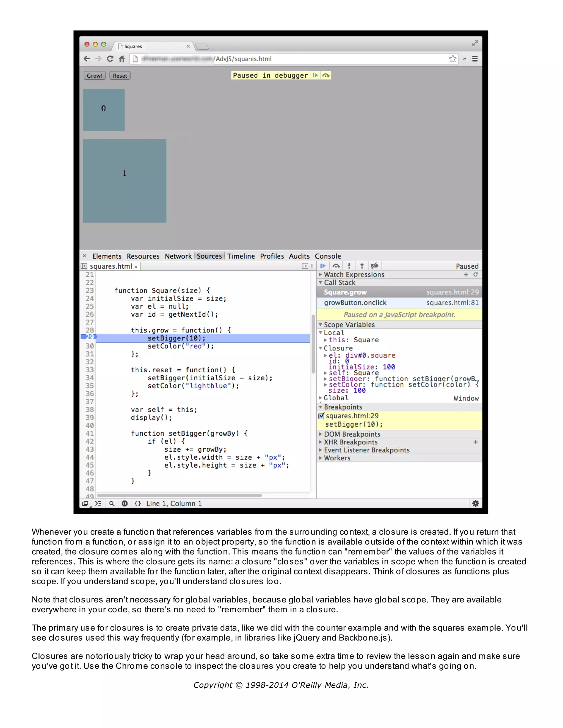Viewport: 563px width, 728px height.
Task: Click the dock/undock DevTools icon
Action: click(x=85, y=503)
